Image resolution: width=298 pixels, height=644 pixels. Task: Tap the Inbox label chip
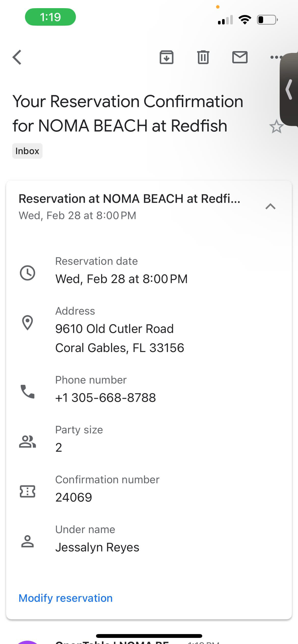[27, 151]
